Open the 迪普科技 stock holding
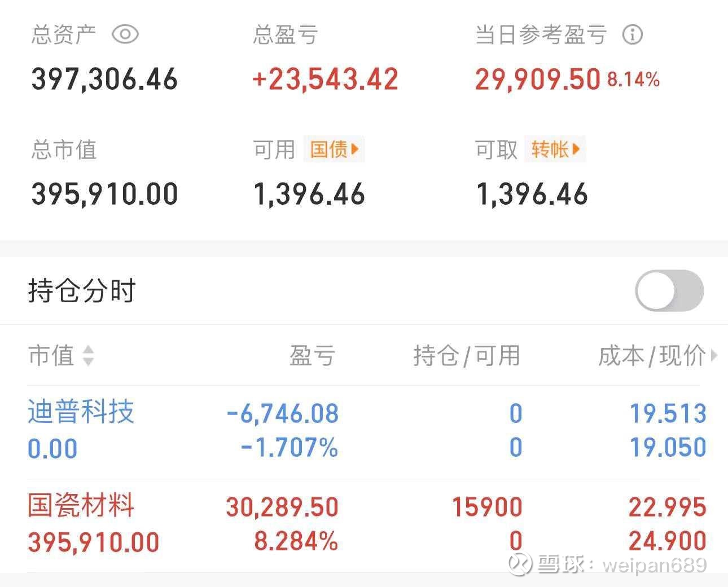The height and width of the screenshot is (587, 728). click(x=81, y=412)
